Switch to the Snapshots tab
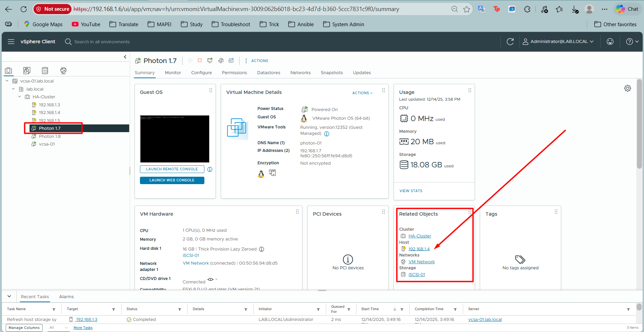This screenshot has height=332, width=644. click(x=332, y=72)
